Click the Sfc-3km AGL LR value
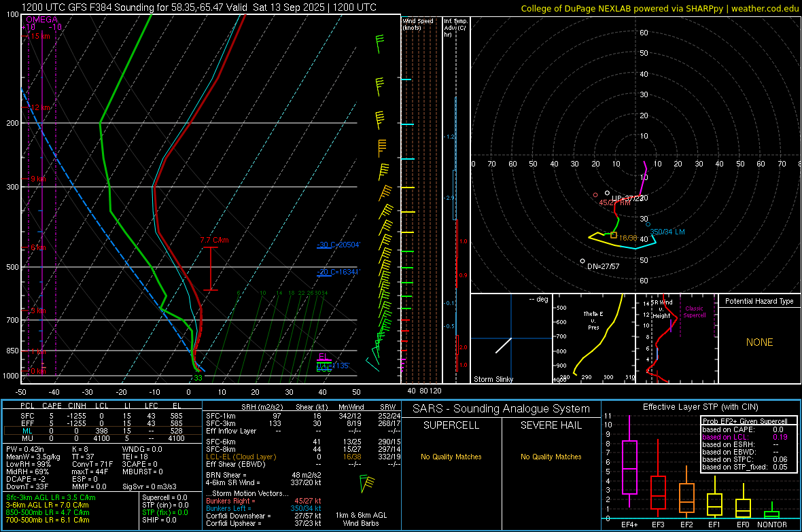Image resolution: width=802 pixels, height=532 pixels. (x=51, y=497)
